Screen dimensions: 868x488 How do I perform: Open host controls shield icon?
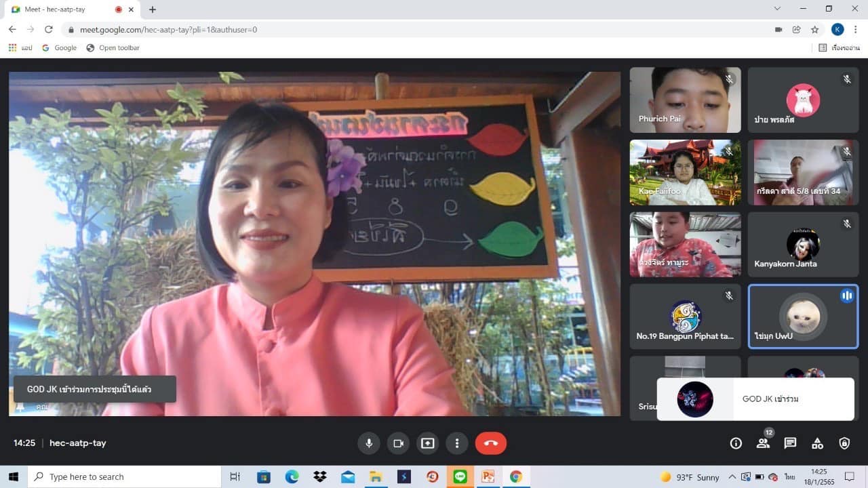[844, 443]
